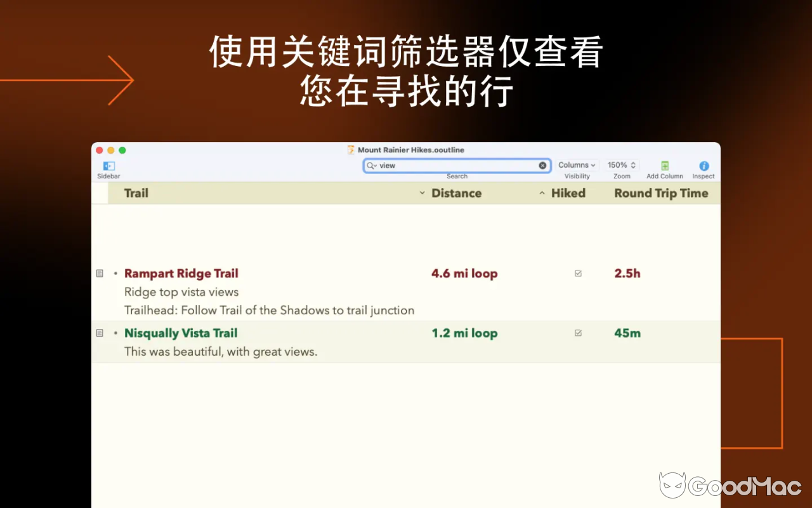
Task: Select the Nisqually Vista Trail row title
Action: [181, 333]
